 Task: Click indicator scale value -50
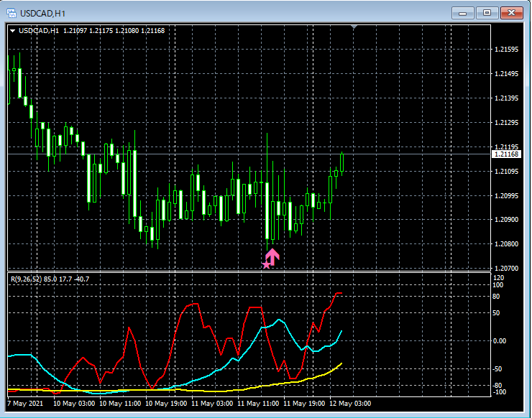(497, 369)
